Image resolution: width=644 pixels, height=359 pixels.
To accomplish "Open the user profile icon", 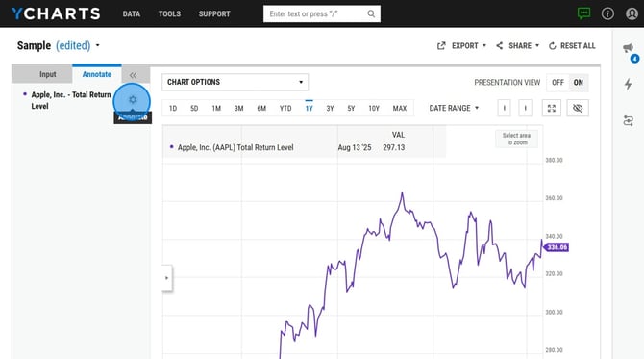I will point(632,13).
